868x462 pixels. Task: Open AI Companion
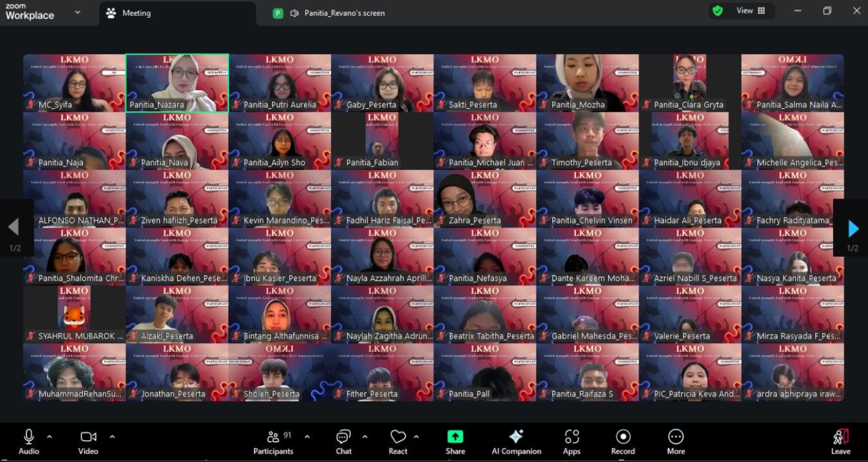516,442
